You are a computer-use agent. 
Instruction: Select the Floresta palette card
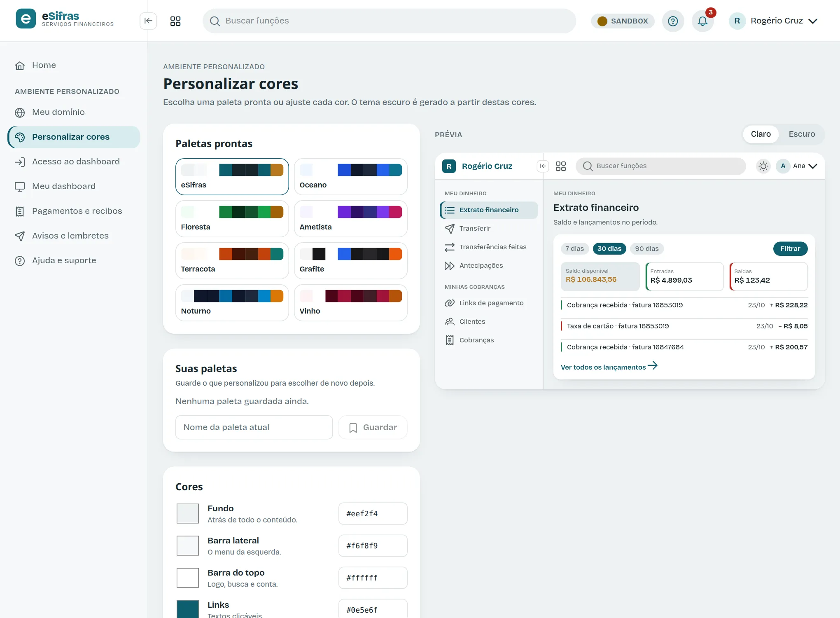[x=232, y=219]
